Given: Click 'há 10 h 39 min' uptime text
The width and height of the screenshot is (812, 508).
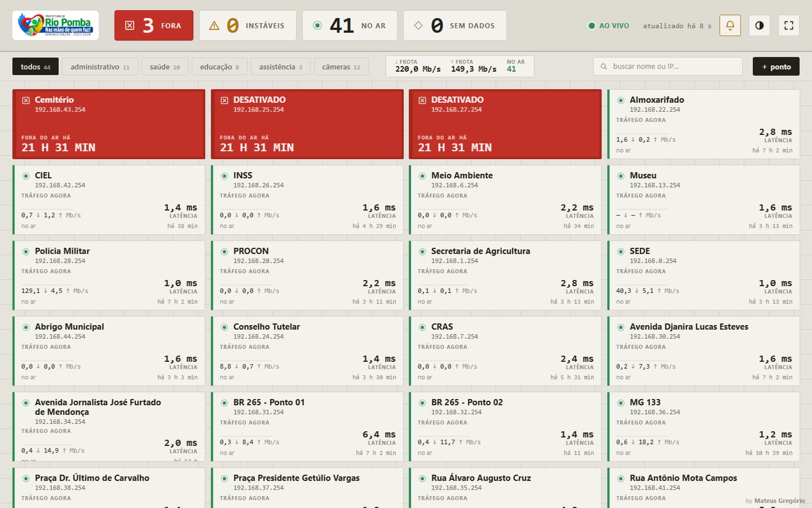Looking at the screenshot, I should pos(769,453).
